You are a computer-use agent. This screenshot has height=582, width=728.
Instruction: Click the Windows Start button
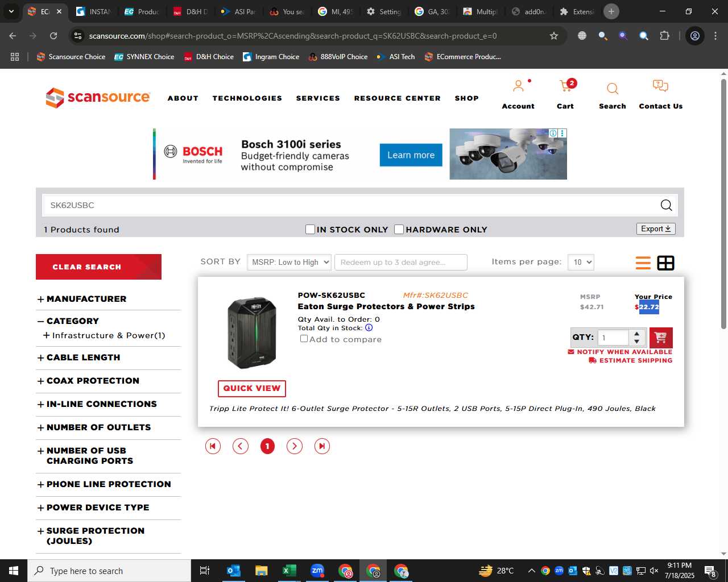coord(14,571)
